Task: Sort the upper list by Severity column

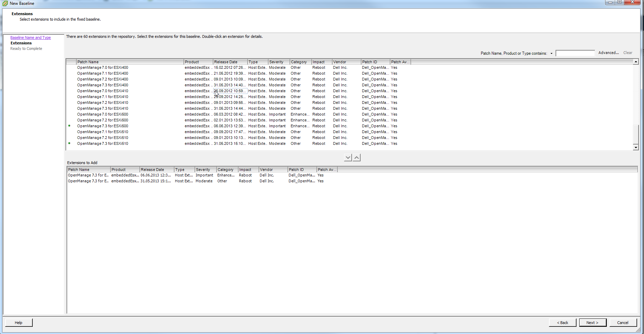Action: [279, 62]
